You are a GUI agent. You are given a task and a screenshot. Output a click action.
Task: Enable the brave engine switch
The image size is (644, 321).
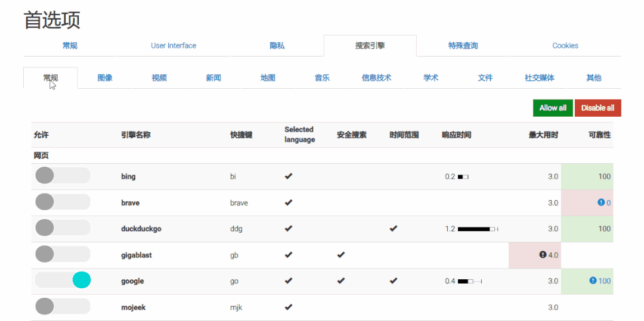(x=63, y=202)
